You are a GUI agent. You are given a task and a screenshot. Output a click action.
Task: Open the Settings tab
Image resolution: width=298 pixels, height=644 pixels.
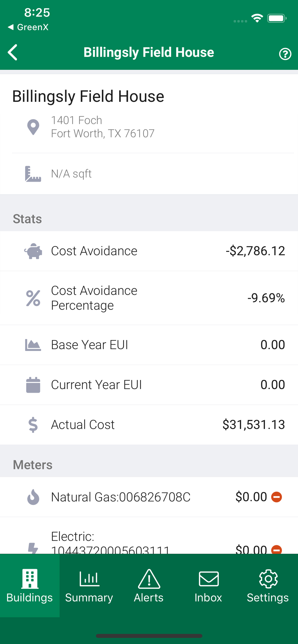pos(268,586)
